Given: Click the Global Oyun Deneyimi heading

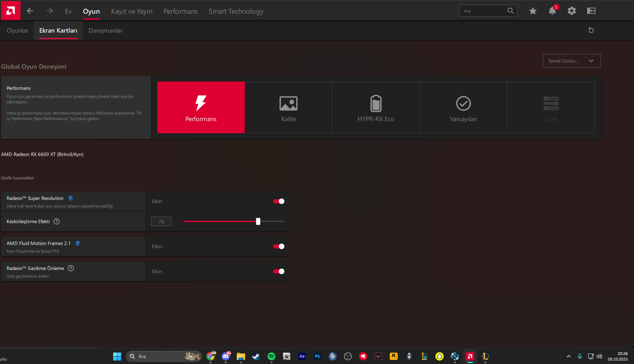Looking at the screenshot, I should (34, 67).
